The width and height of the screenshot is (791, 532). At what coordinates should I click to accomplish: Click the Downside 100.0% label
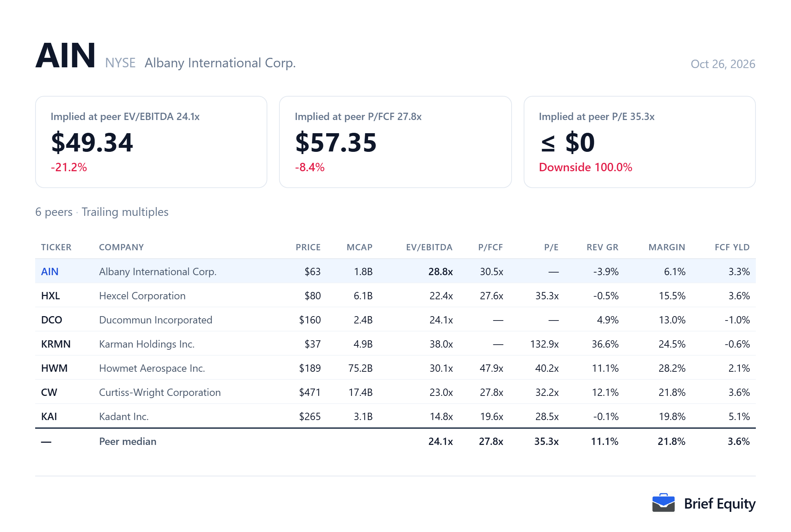(x=586, y=167)
